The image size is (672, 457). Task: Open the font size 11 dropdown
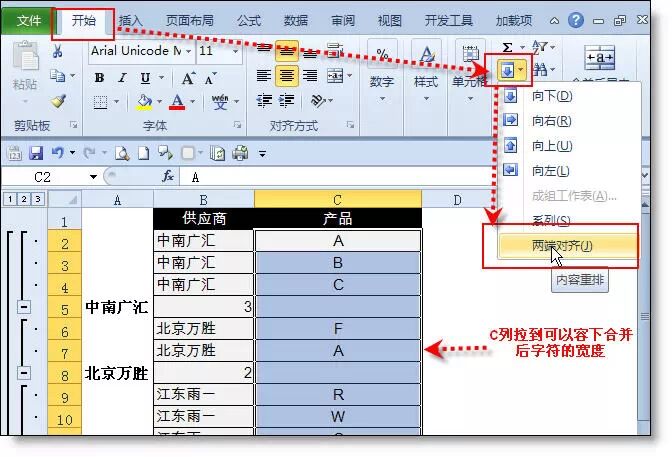click(x=235, y=51)
